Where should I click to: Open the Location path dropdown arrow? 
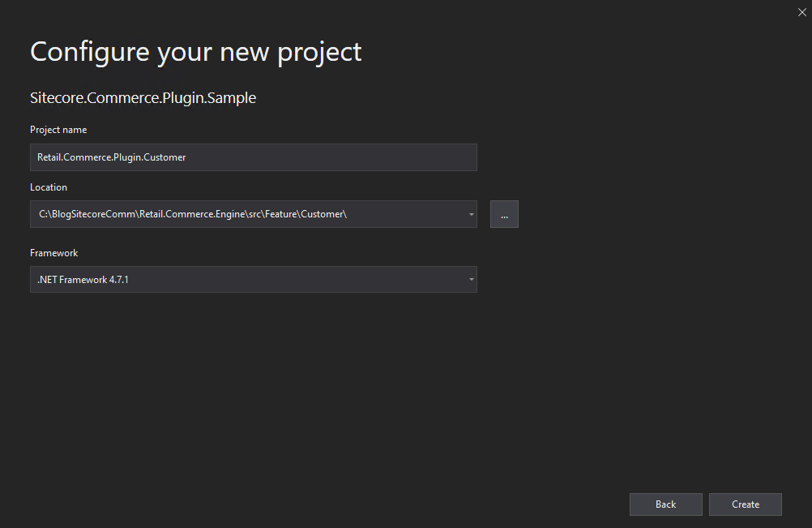(472, 214)
